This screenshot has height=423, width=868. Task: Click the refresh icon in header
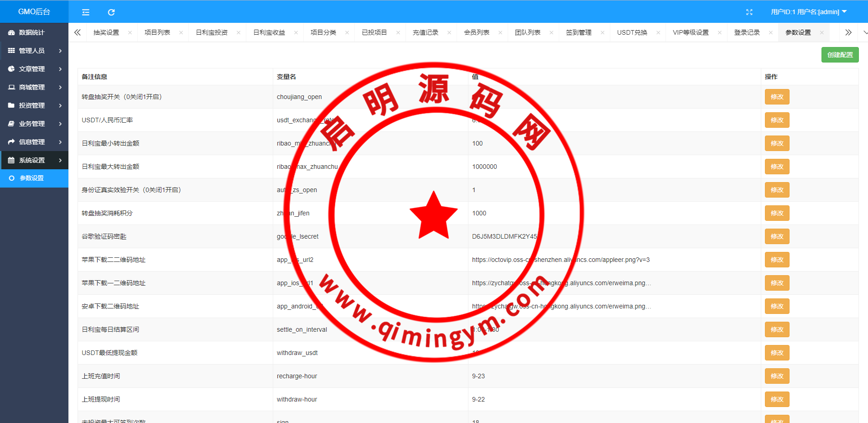coord(111,12)
